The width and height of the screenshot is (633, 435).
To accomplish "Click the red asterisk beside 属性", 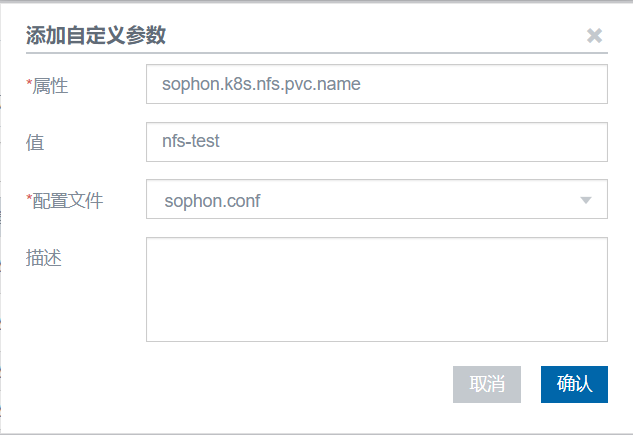I will (x=29, y=83).
